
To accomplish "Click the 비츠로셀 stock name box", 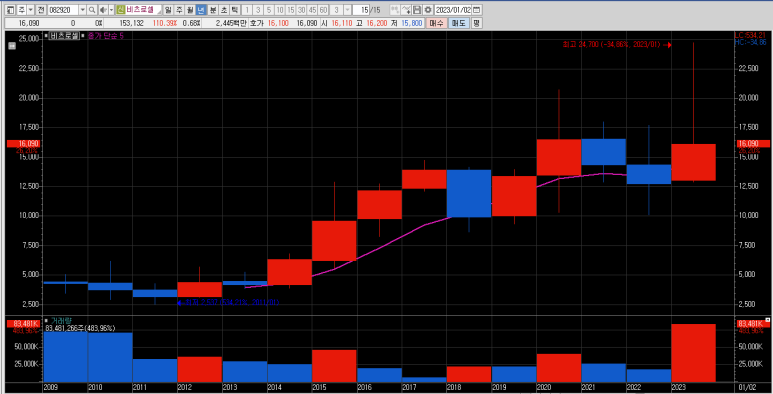I will pos(143,10).
